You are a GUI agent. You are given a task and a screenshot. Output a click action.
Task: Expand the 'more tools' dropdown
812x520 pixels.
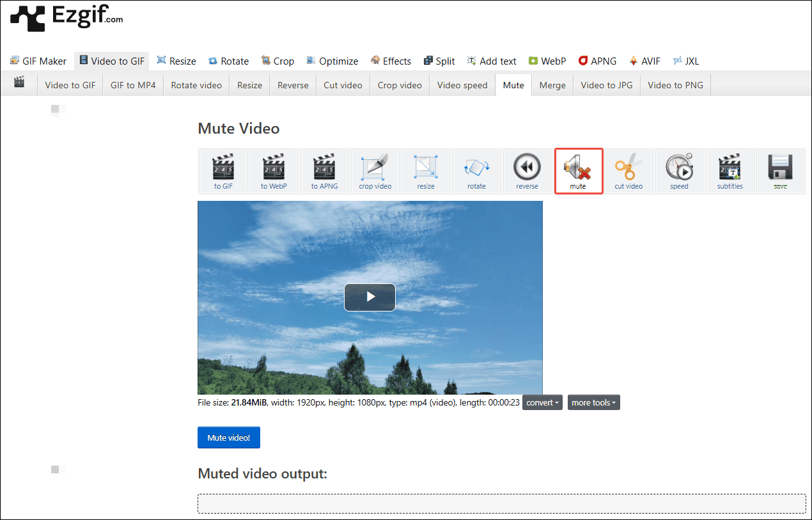pyautogui.click(x=593, y=402)
